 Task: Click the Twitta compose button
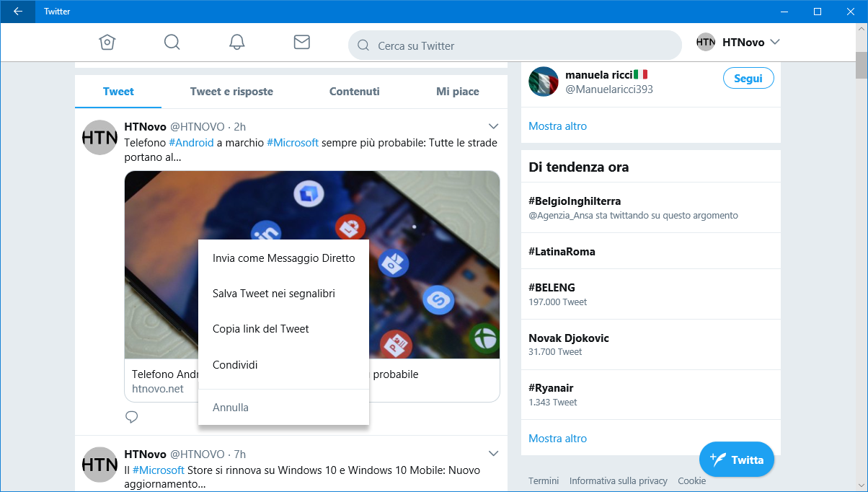[736, 459]
